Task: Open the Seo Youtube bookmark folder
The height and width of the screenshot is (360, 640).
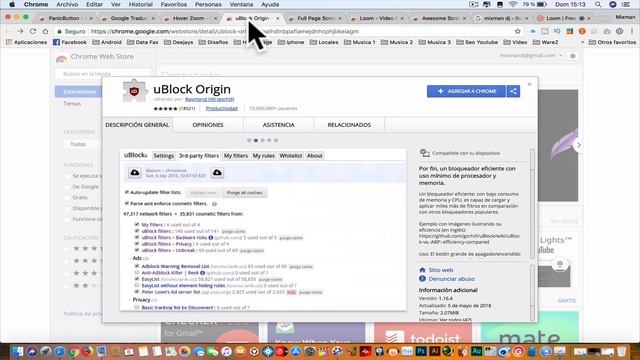Action: click(x=477, y=42)
